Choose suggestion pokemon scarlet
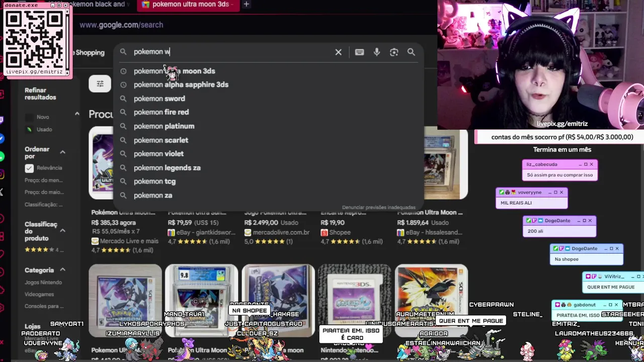The image size is (644, 362). [x=161, y=140]
